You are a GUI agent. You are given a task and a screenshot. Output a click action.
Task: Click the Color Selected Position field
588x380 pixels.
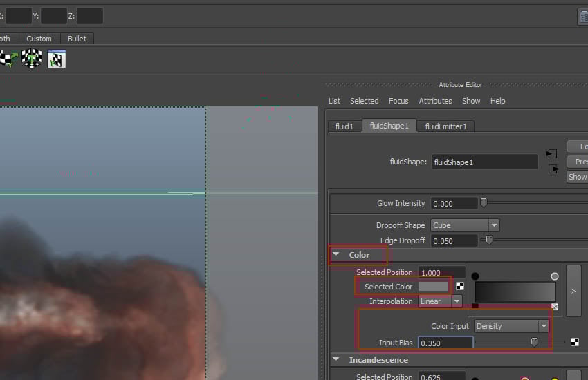tap(442, 272)
